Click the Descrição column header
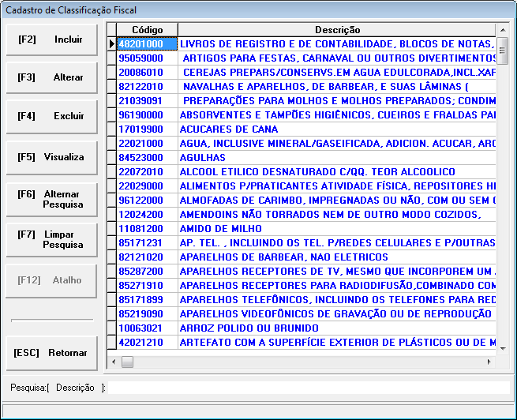The image size is (517, 420). (x=337, y=29)
